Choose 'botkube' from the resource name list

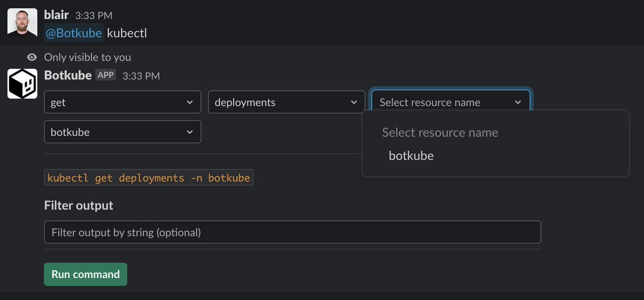click(411, 156)
